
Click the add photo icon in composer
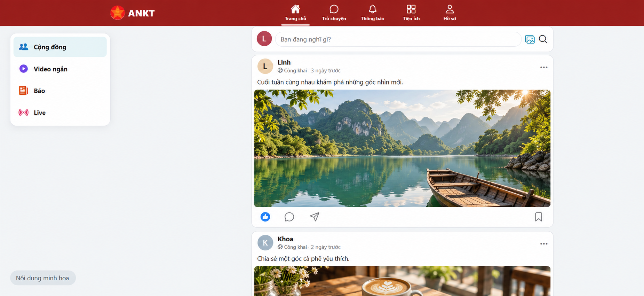point(530,39)
